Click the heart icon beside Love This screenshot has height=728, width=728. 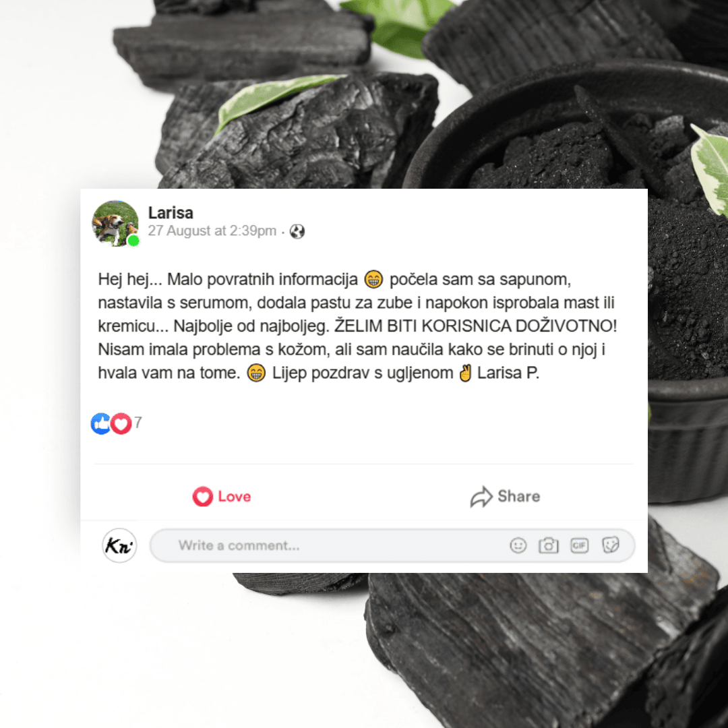coord(203,496)
